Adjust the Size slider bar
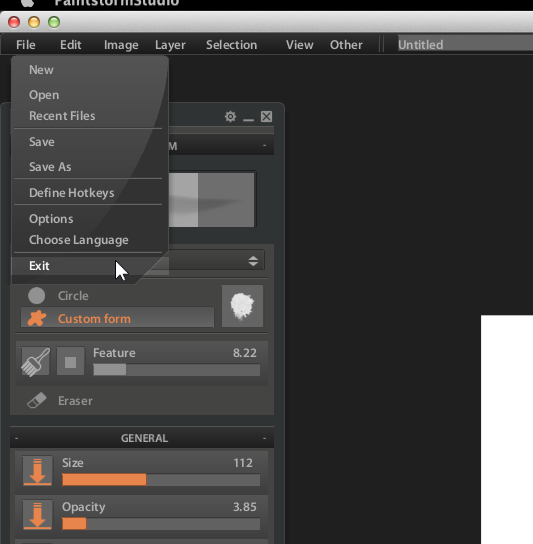Image resolution: width=533 pixels, height=544 pixels. (161, 480)
